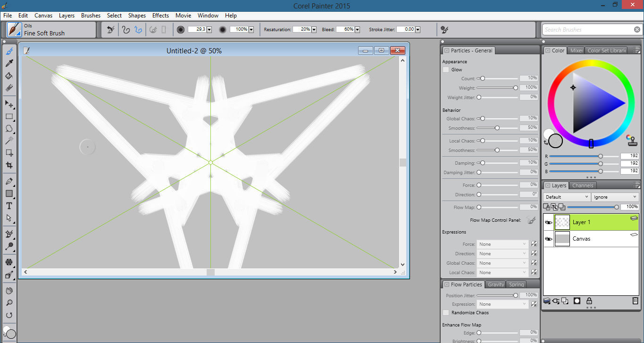Click the Weight slider handle
The height and width of the screenshot is (343, 644).
(x=515, y=88)
